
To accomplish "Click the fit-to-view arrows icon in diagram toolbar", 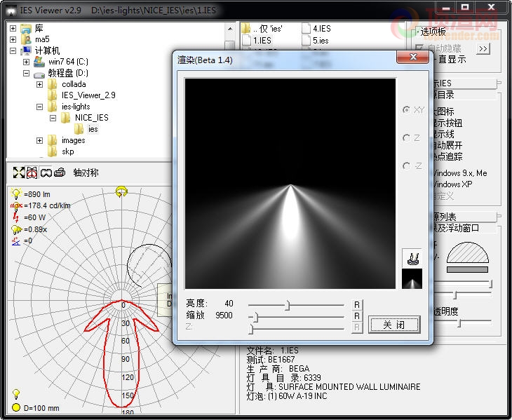I will [x=19, y=172].
